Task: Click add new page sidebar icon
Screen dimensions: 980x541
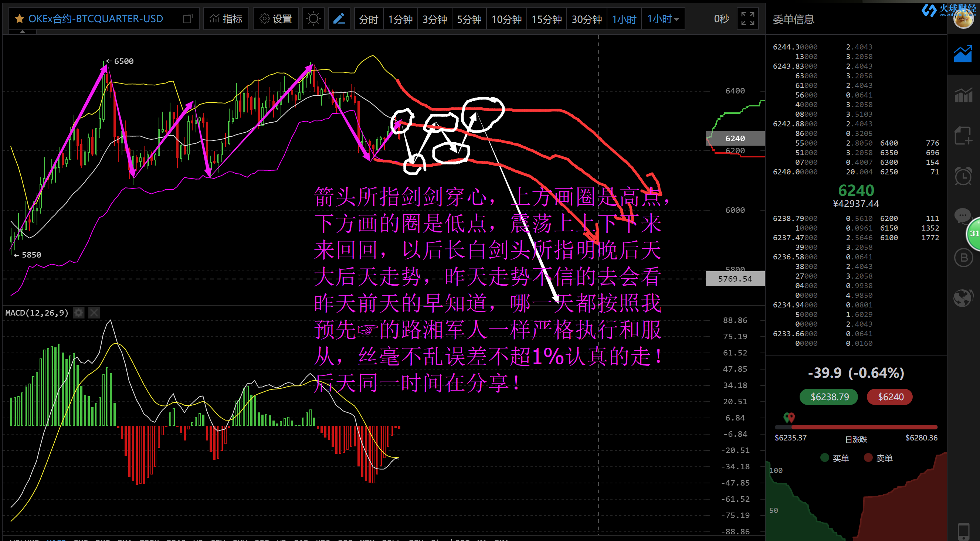Action: (x=963, y=136)
